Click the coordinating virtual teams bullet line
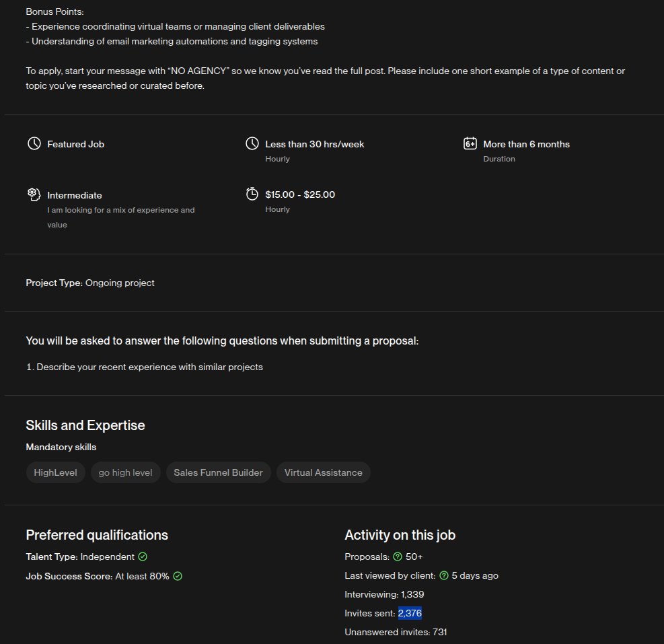This screenshot has height=644, width=664. pos(175,26)
